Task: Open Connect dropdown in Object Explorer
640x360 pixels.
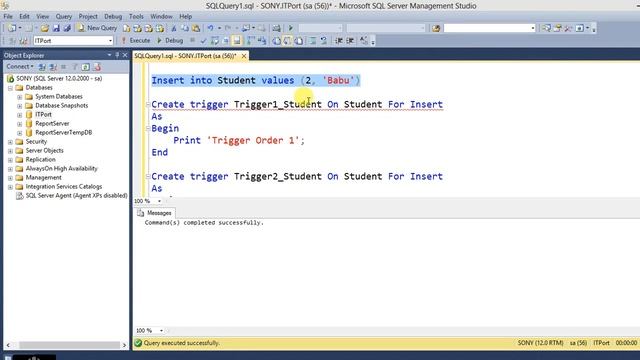Action: pyautogui.click(x=20, y=67)
